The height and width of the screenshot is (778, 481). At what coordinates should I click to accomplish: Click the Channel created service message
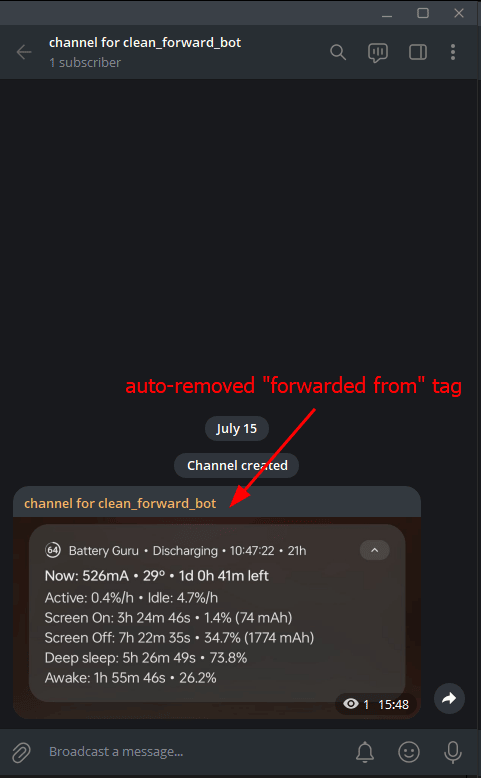coord(237,465)
